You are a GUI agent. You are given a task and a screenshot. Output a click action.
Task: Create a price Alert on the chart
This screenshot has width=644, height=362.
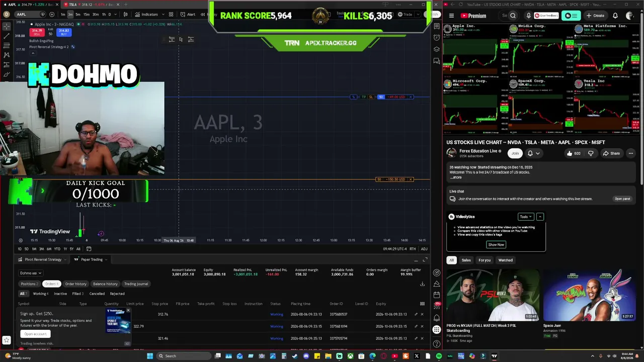coord(188,14)
